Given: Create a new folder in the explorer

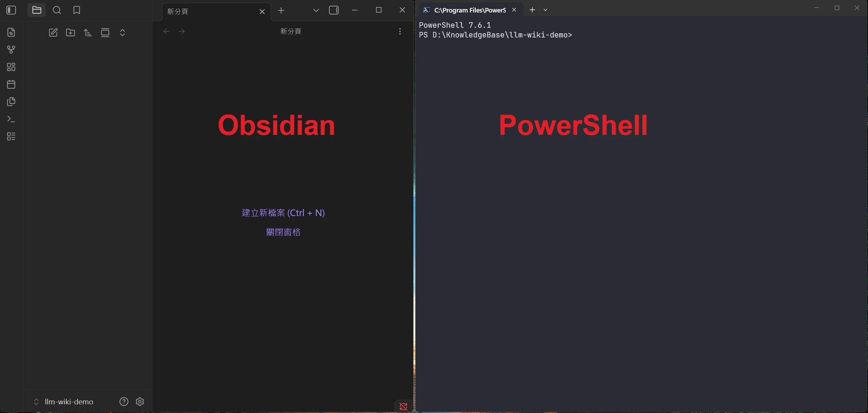Looking at the screenshot, I should coord(70,33).
